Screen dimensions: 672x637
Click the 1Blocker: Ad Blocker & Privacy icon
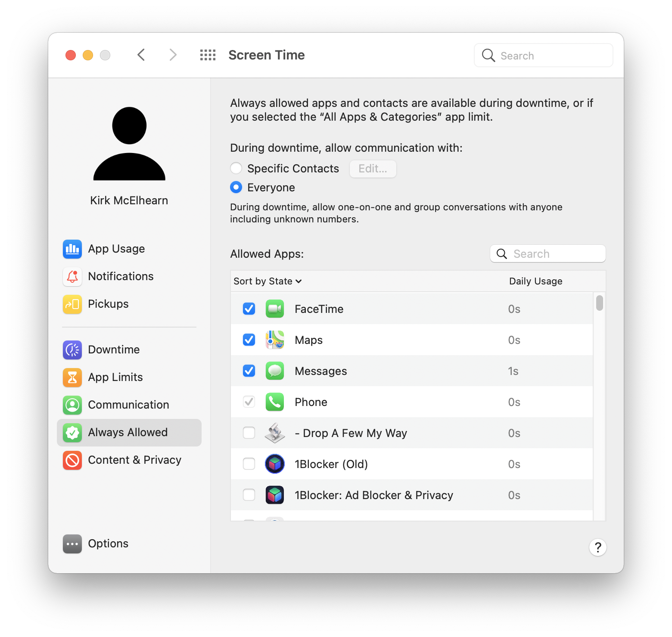[275, 495]
